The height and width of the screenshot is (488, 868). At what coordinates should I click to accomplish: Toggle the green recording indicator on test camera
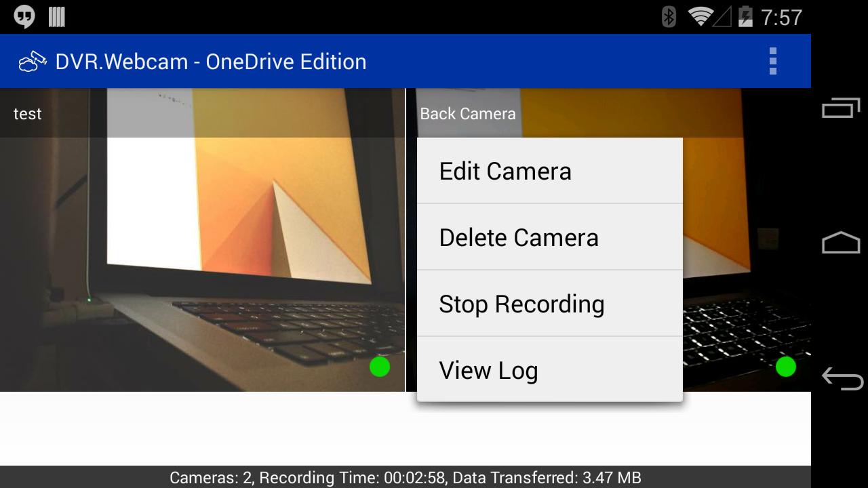[x=380, y=367]
